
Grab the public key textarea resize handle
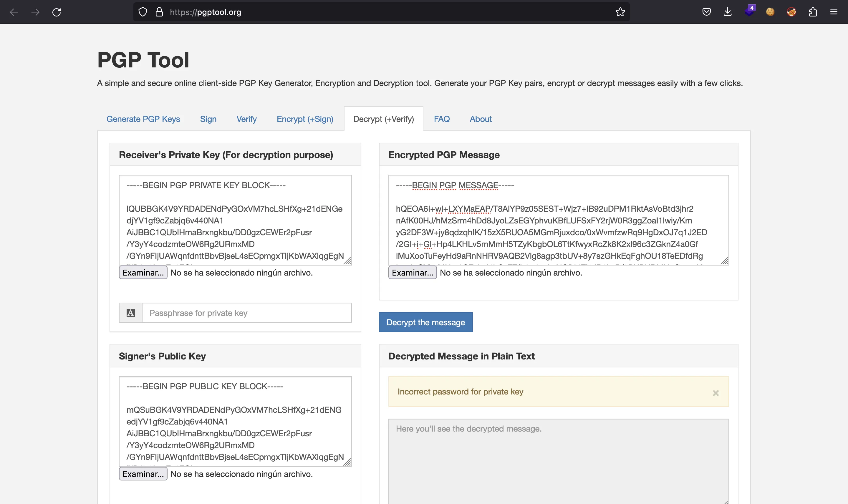pyautogui.click(x=347, y=462)
